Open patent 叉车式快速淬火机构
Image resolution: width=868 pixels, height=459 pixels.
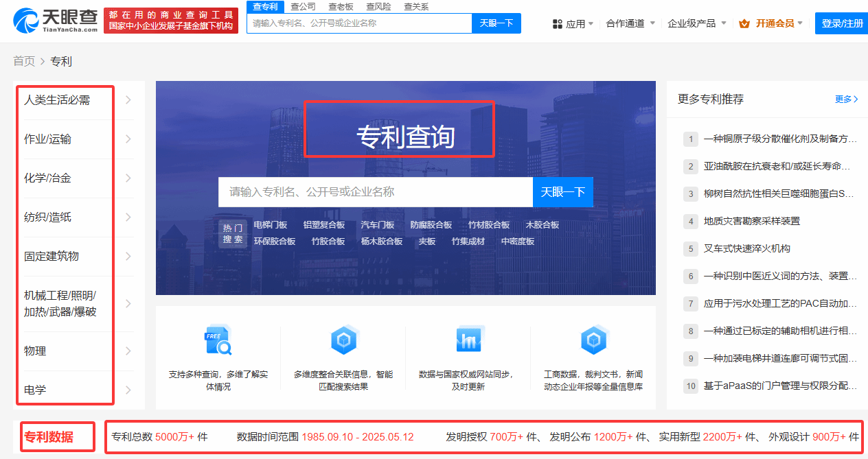[x=747, y=249]
